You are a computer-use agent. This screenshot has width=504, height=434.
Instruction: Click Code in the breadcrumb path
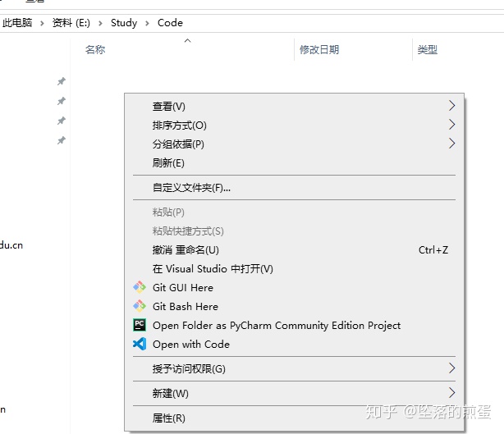(x=170, y=23)
